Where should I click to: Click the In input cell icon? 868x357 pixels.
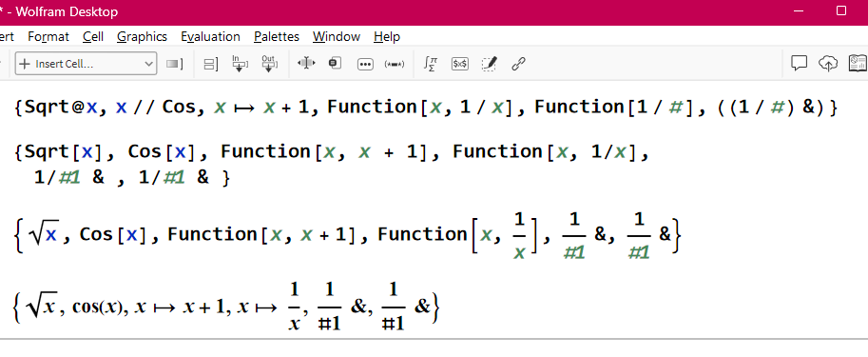point(240,64)
